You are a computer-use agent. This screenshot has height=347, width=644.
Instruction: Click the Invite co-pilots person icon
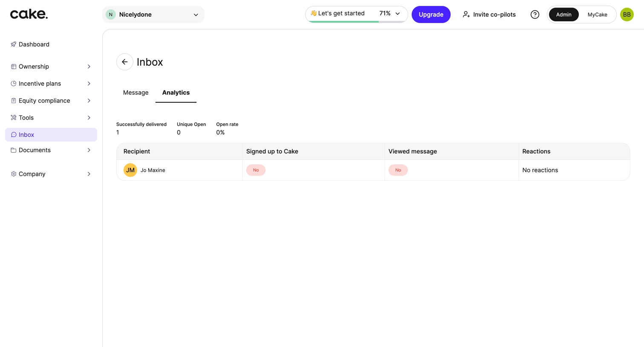click(466, 14)
